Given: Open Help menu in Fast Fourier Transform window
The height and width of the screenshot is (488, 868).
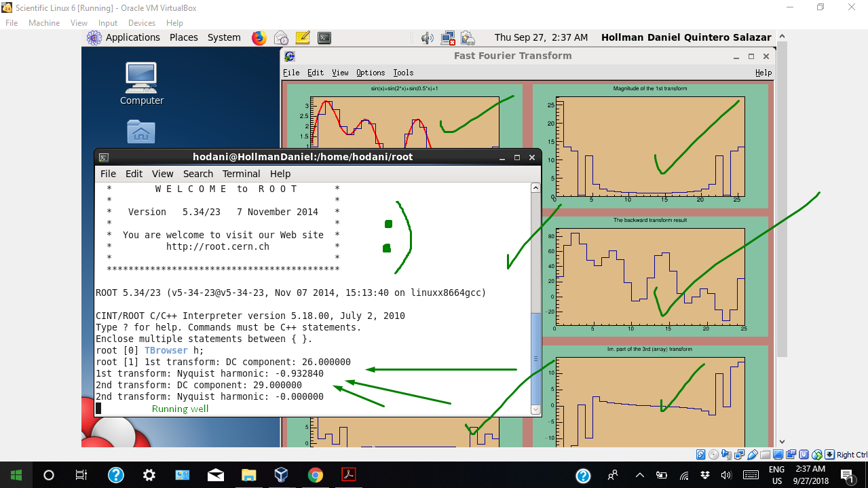Looking at the screenshot, I should pos(763,73).
